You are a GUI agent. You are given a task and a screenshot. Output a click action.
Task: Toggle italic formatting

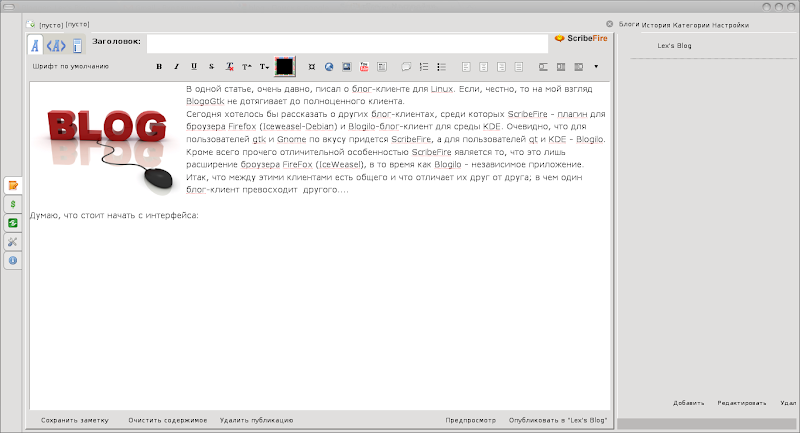click(177, 66)
